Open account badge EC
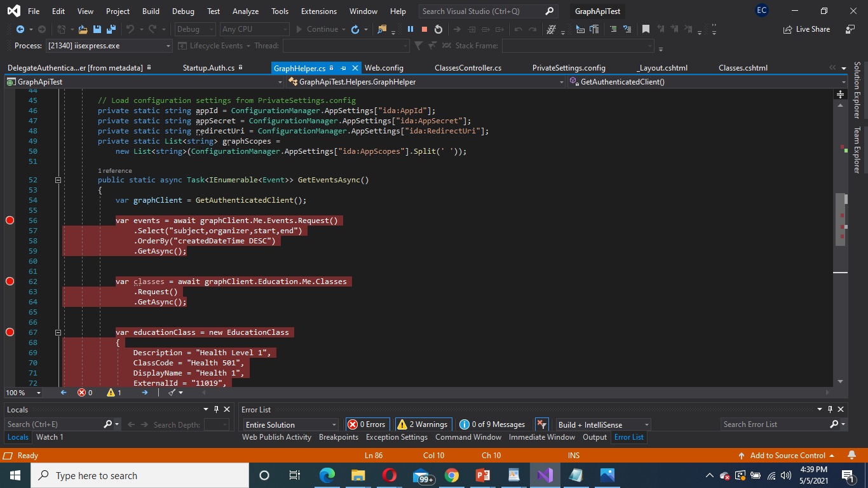Viewport: 868px width, 488px height. [x=762, y=11]
